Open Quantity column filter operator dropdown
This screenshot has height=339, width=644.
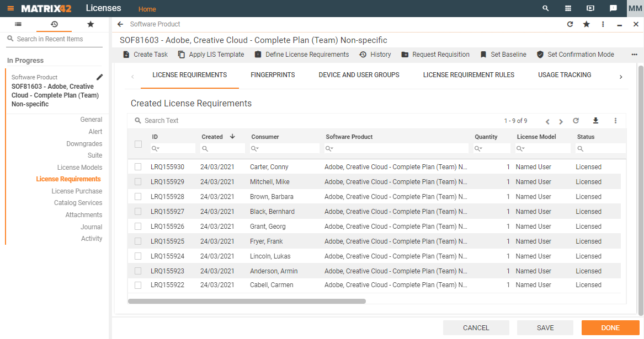click(x=478, y=149)
